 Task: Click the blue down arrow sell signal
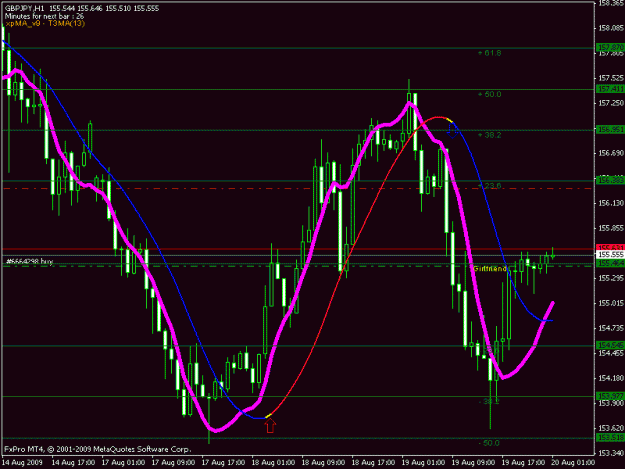pos(452,130)
